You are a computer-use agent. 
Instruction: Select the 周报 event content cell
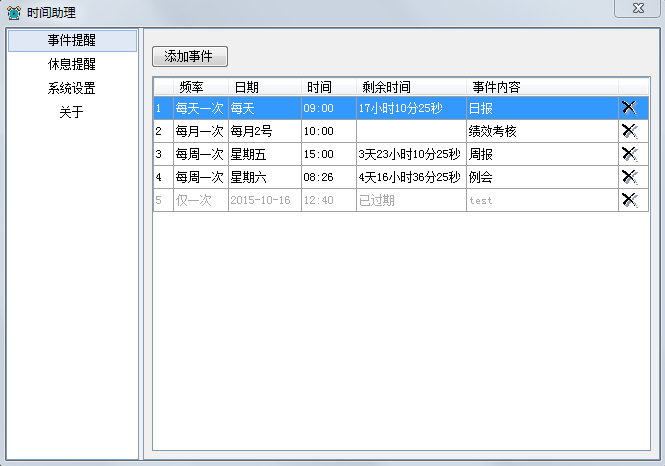pos(542,154)
